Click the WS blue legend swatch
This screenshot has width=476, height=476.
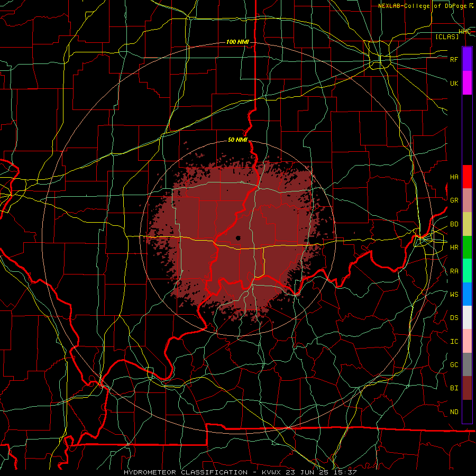[x=467, y=294]
